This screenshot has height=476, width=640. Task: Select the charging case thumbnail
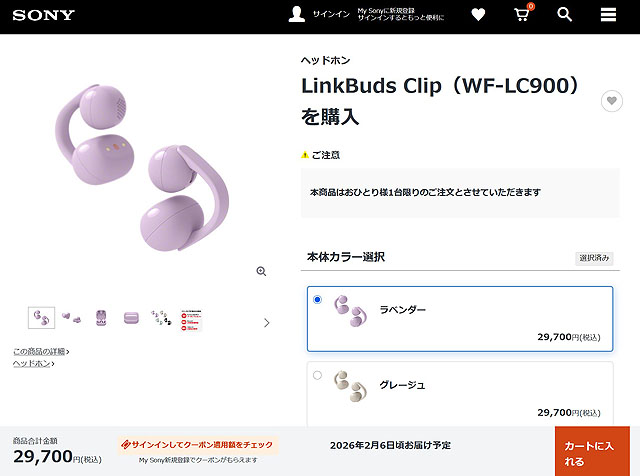[131, 318]
